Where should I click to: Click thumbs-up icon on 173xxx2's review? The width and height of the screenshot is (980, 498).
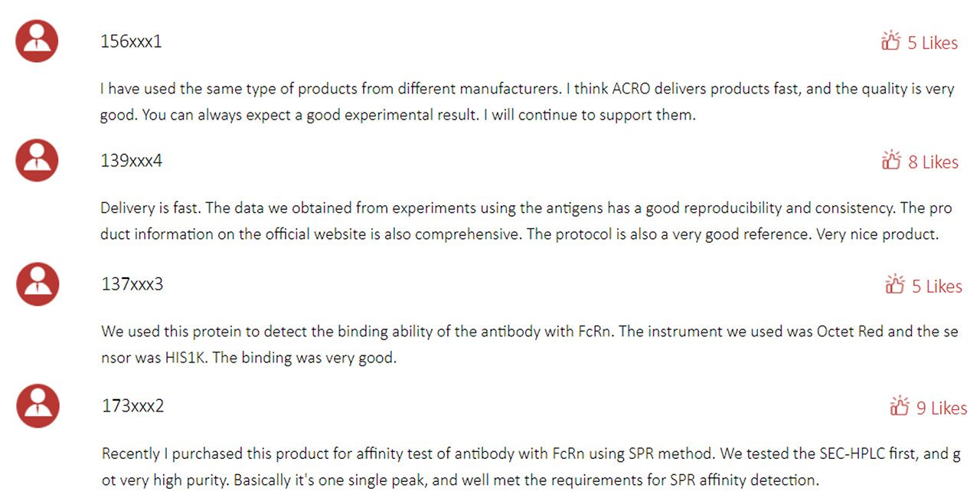click(900, 407)
